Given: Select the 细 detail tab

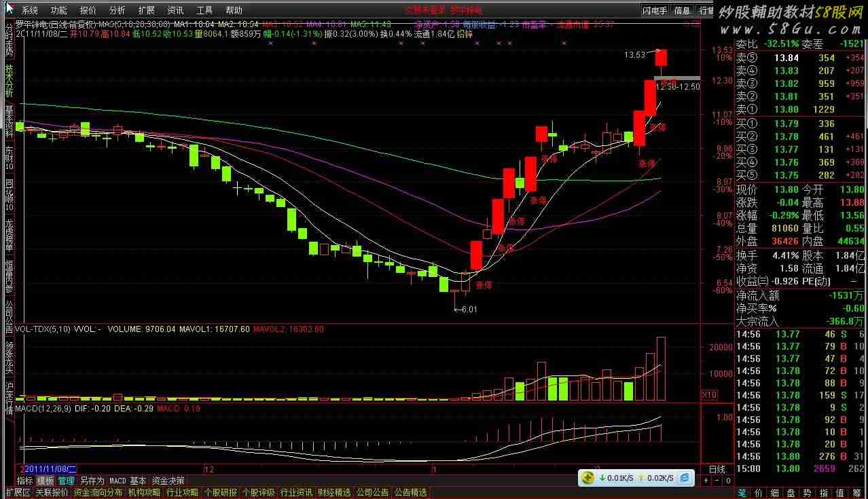Looking at the screenshot, I should [775, 493].
